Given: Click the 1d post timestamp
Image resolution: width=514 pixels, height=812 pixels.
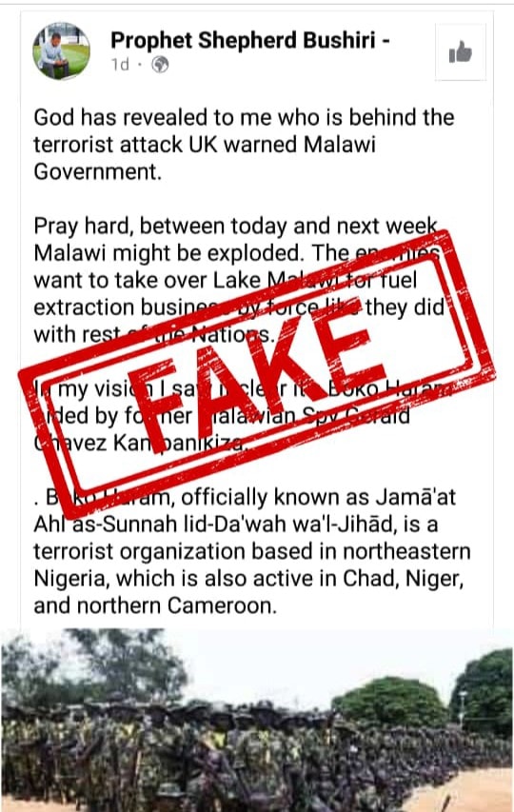Looking at the screenshot, I should 120,65.
